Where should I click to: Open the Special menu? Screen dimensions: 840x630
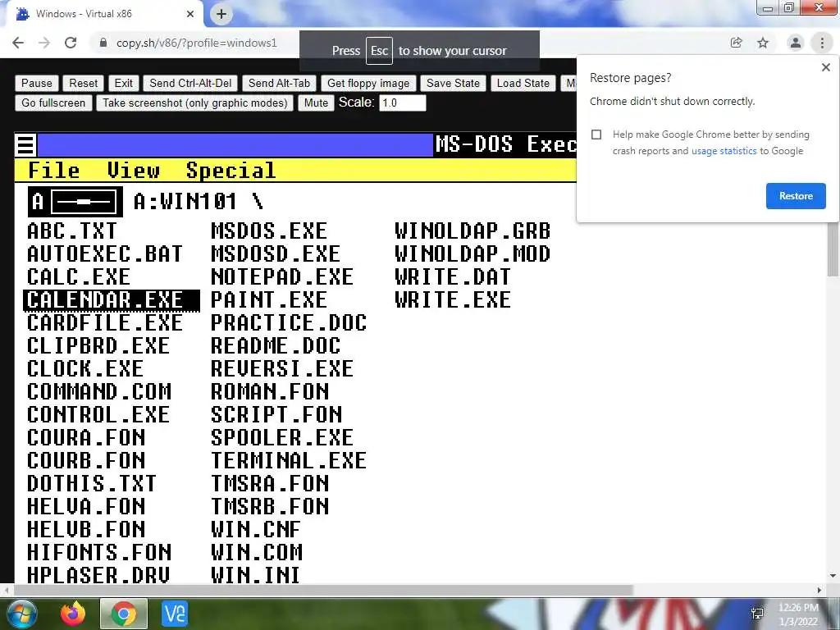(231, 171)
